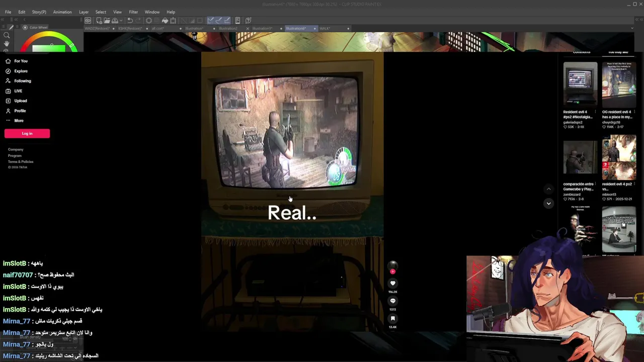Collapse the tool palette double-arrow
This screenshot has height=362, width=644.
pyautogui.click(x=3, y=20)
